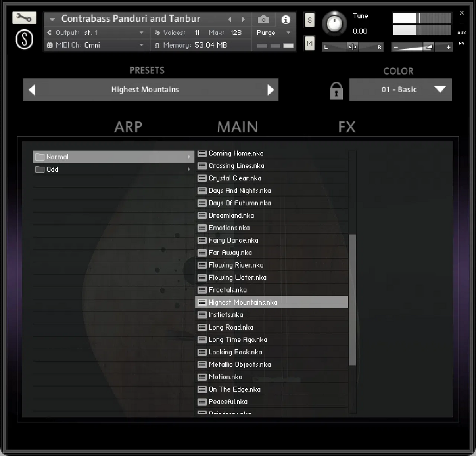Toggle the preset lock icon
The height and width of the screenshot is (456, 476).
336,90
